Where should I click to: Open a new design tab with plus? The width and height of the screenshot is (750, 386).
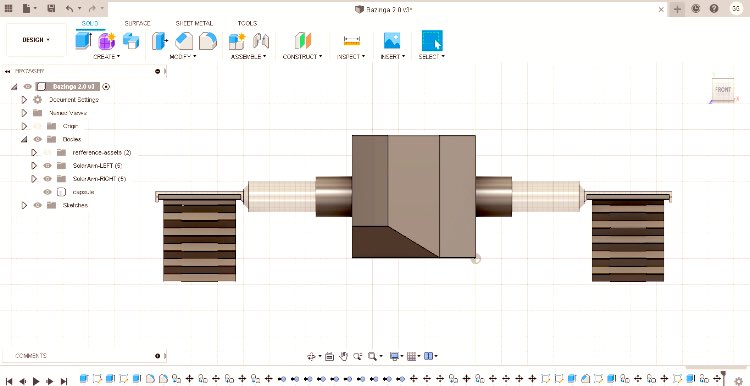tap(677, 9)
